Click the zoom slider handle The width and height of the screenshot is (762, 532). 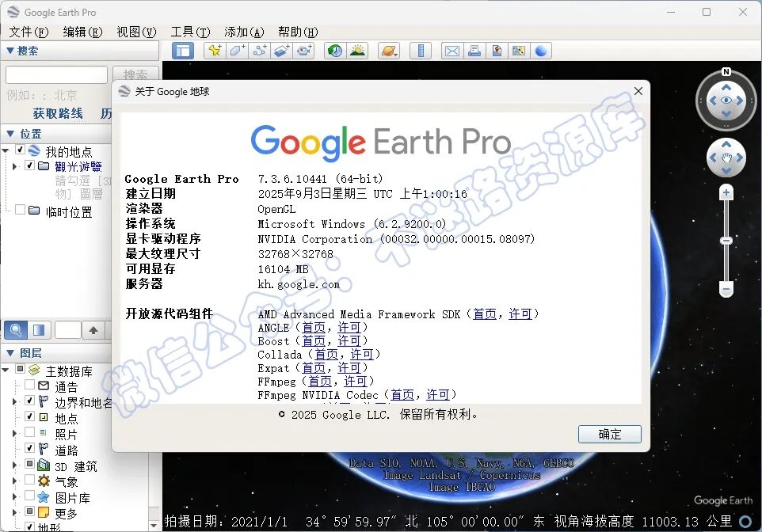tap(726, 241)
